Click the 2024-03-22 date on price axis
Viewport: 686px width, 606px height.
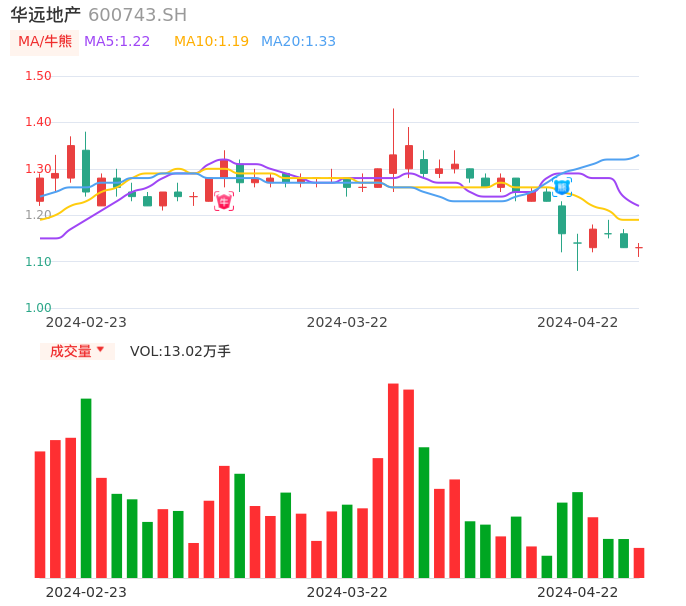click(347, 322)
